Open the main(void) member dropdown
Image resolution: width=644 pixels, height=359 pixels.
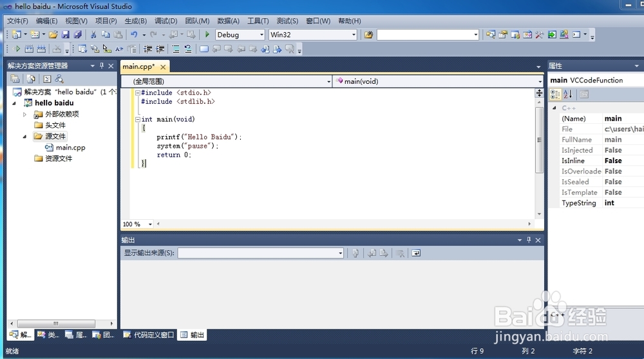pyautogui.click(x=540, y=81)
